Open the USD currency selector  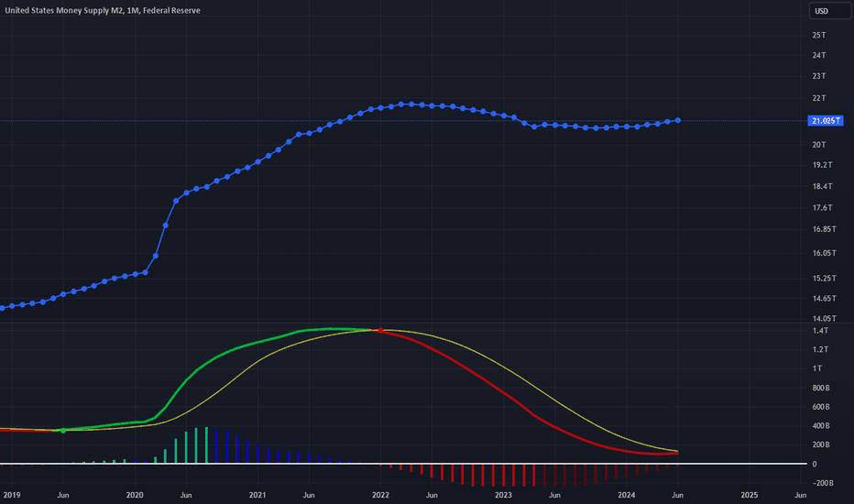pos(829,11)
